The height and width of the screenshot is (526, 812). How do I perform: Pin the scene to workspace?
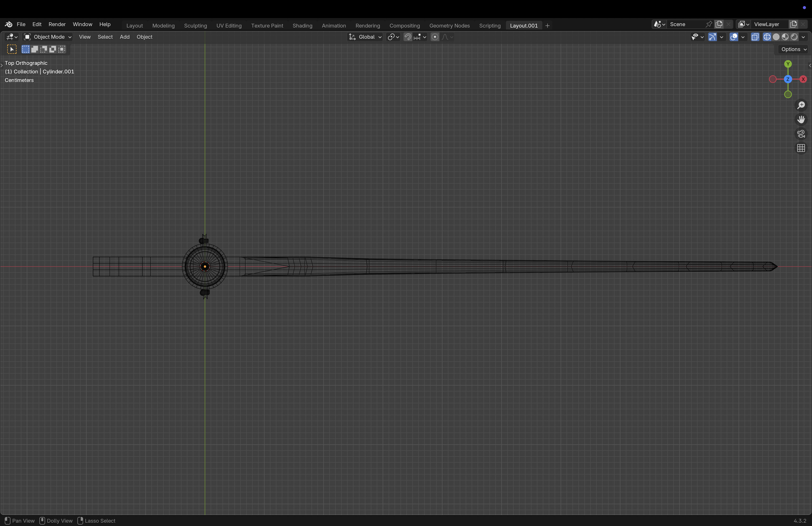pos(709,24)
